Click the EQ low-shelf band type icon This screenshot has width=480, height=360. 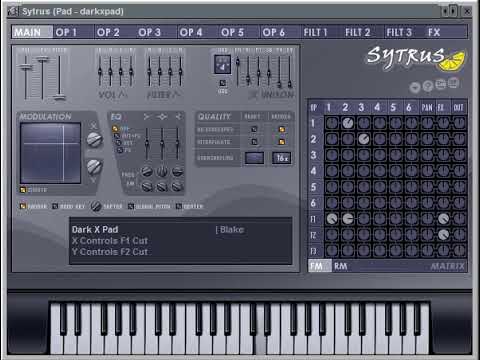click(147, 116)
